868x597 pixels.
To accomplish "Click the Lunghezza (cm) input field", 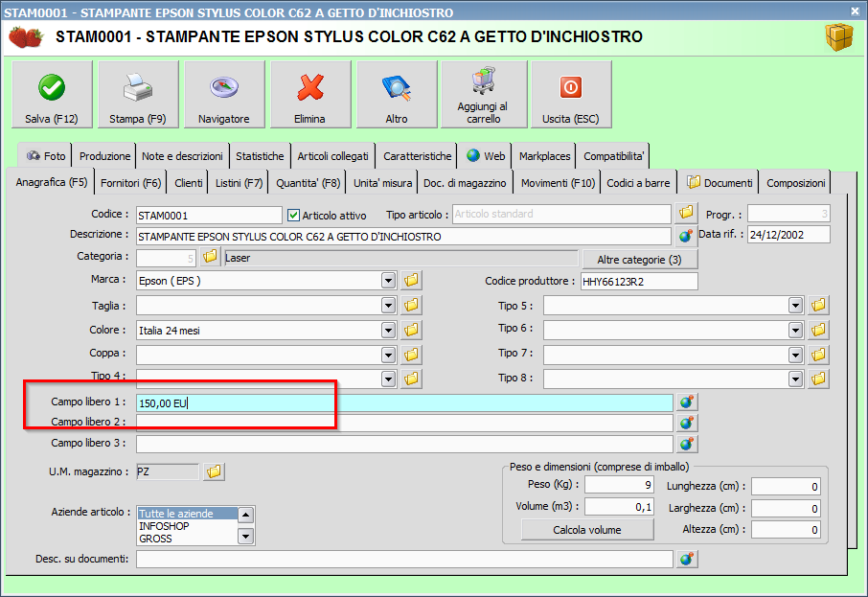I will point(786,487).
